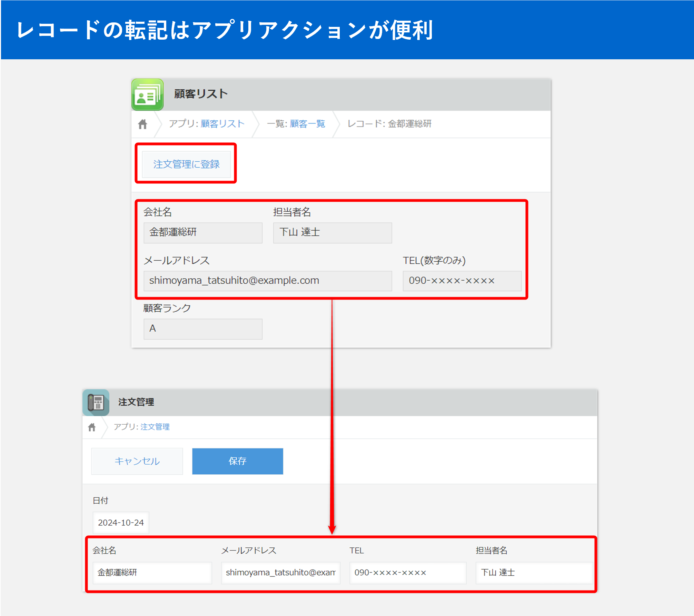Screen dimensions: 694x616
Task: Click the メールアドレス input in 注文管理 form
Action: point(280,573)
